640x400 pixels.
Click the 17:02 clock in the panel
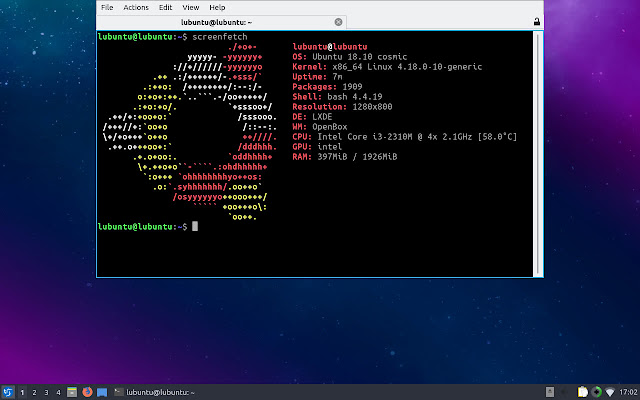[x=628, y=392]
